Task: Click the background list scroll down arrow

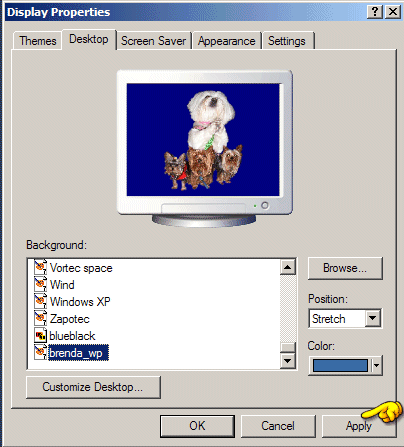Action: [288, 360]
